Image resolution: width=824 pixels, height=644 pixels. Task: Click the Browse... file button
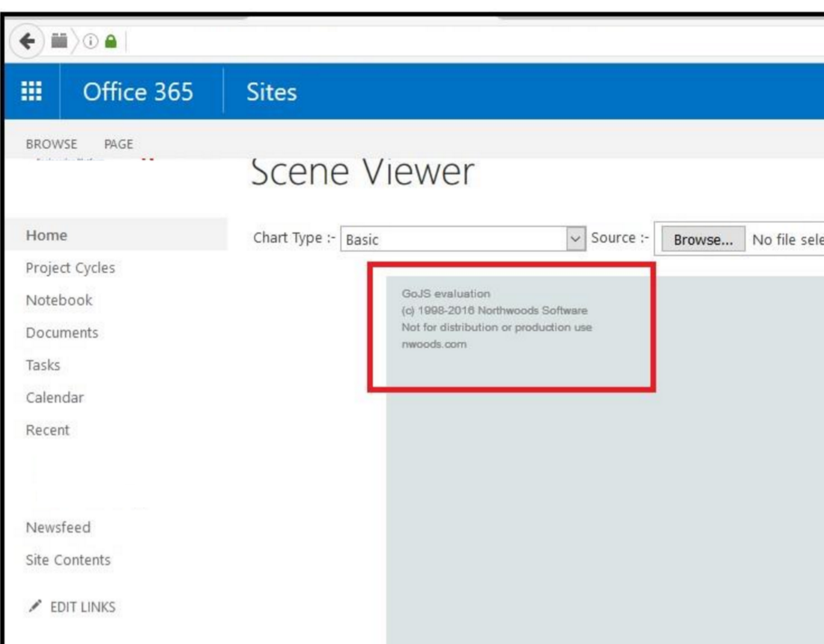coord(703,240)
